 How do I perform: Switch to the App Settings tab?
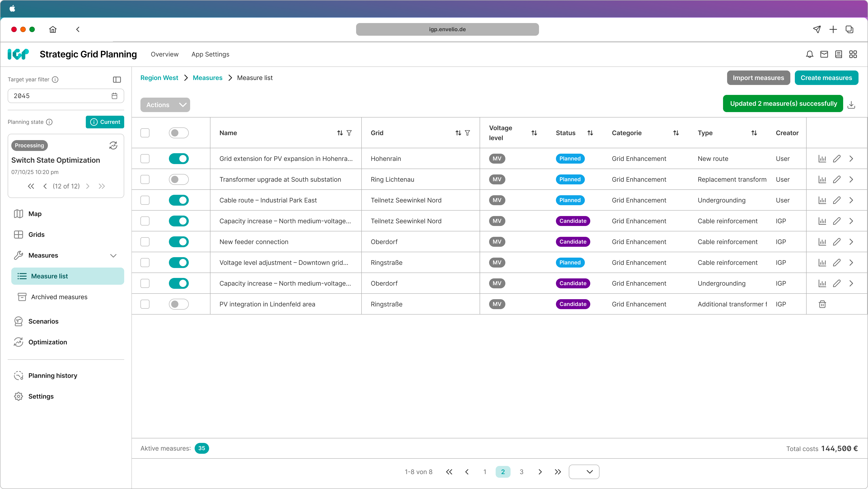(x=210, y=54)
